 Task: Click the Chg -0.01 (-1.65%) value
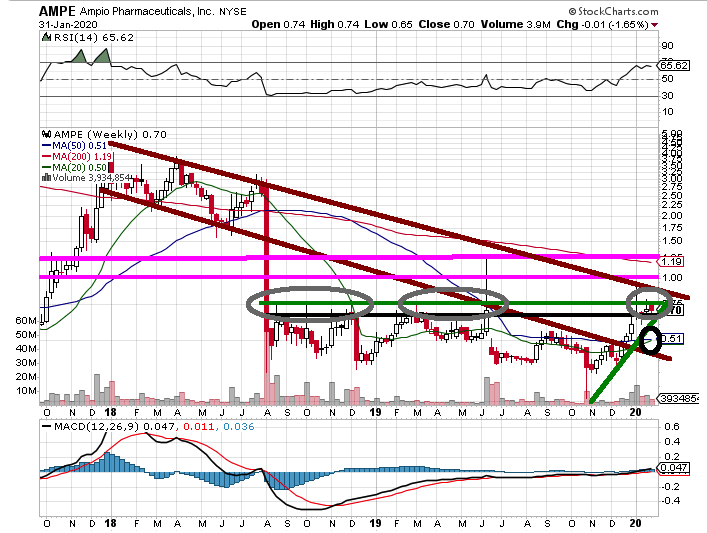(x=602, y=24)
